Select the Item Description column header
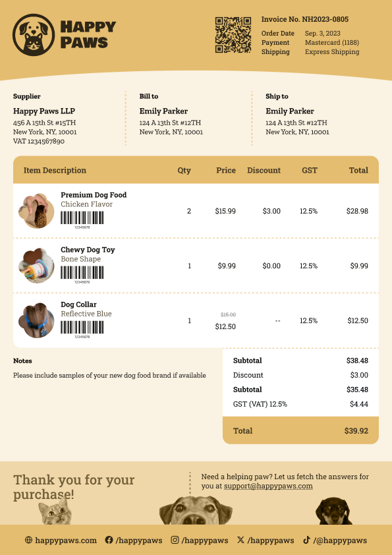The image size is (392, 555). [x=55, y=170]
